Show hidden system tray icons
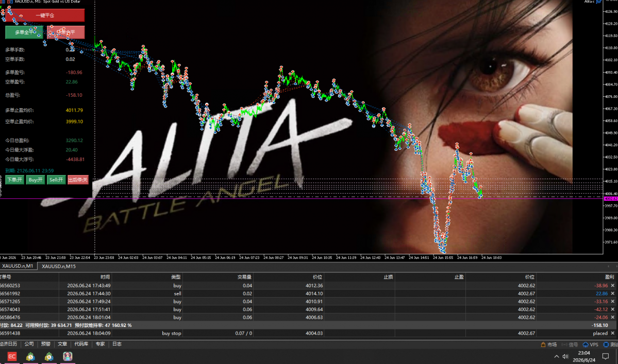 (x=557, y=356)
